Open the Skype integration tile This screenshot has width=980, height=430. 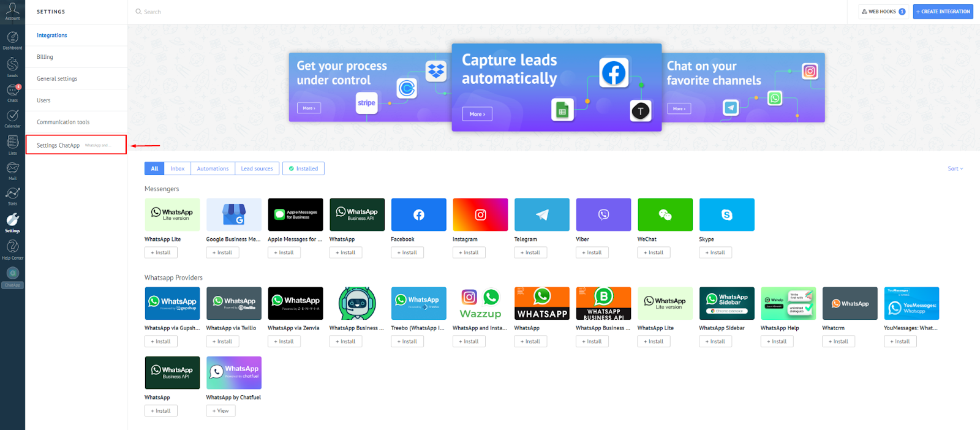(x=727, y=214)
